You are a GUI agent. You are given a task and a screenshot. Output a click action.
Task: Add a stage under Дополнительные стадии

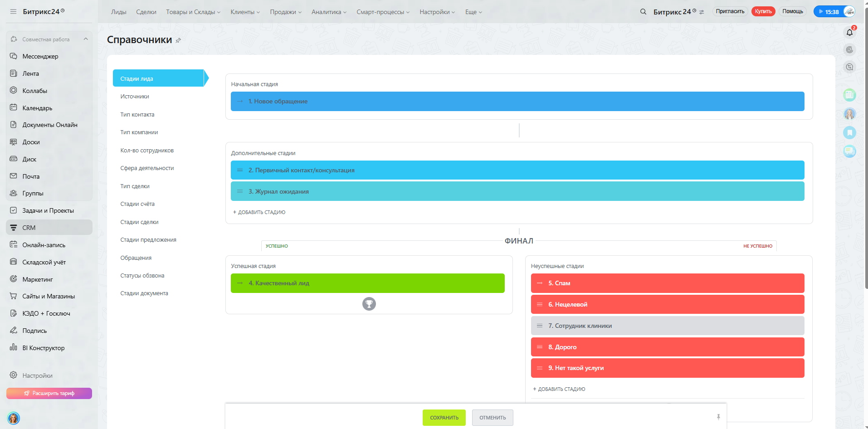click(259, 212)
